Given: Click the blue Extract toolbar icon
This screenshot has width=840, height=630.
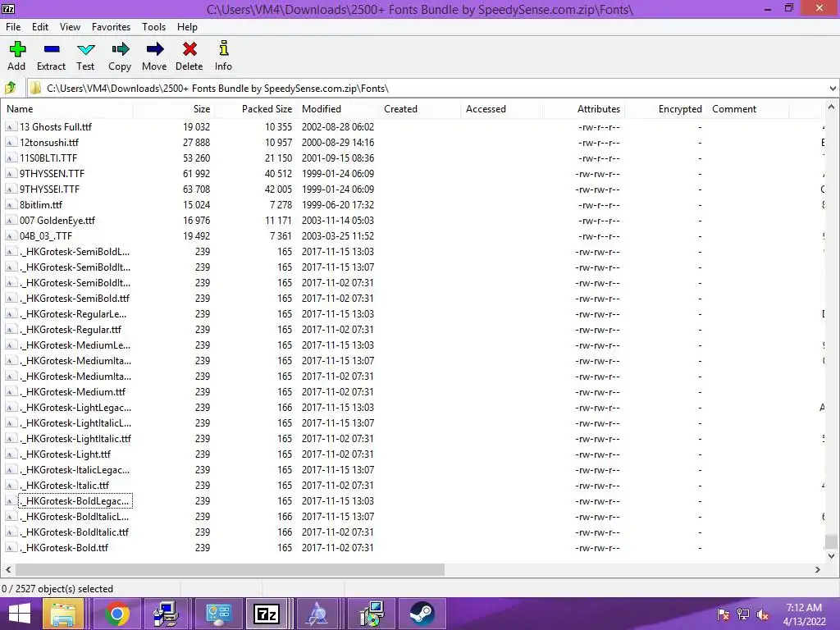Looking at the screenshot, I should [x=52, y=49].
